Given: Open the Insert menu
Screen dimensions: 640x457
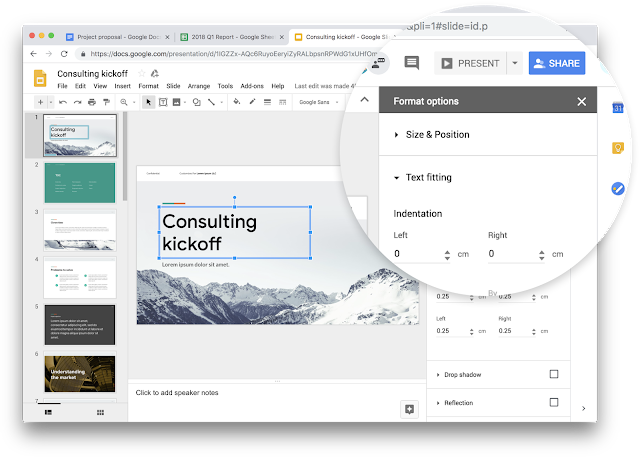Looking at the screenshot, I should (x=122, y=86).
